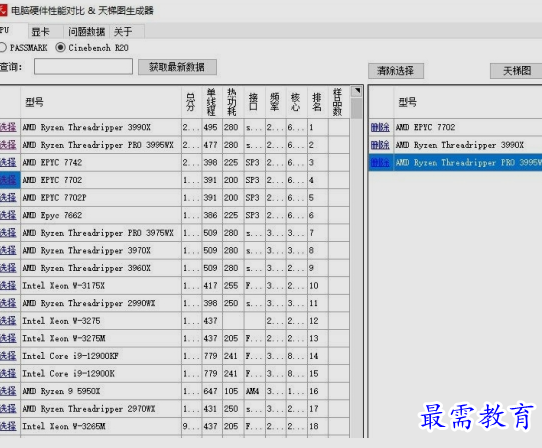Sort by the 热功耗 column header

[233, 102]
